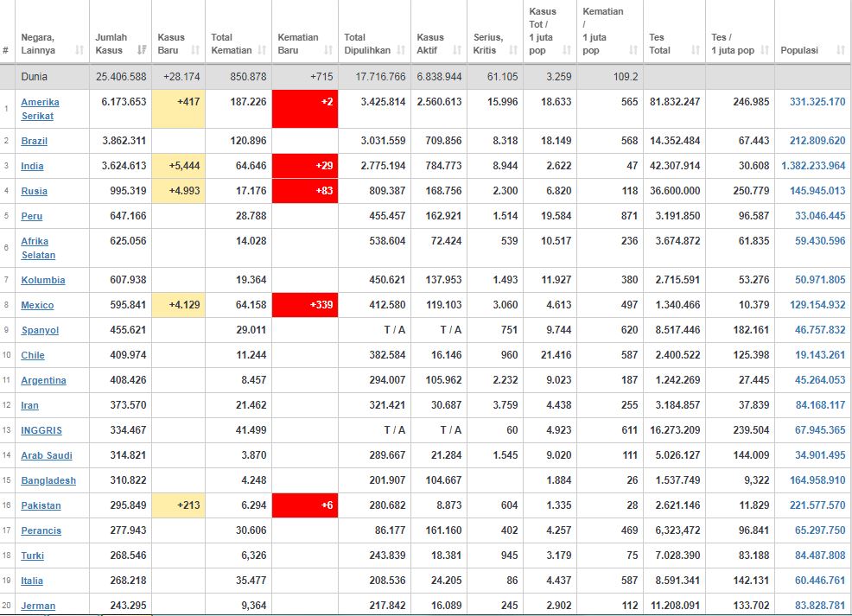The width and height of the screenshot is (852, 616).
Task: Select Italia active cases 24.205
Action: 446,581
